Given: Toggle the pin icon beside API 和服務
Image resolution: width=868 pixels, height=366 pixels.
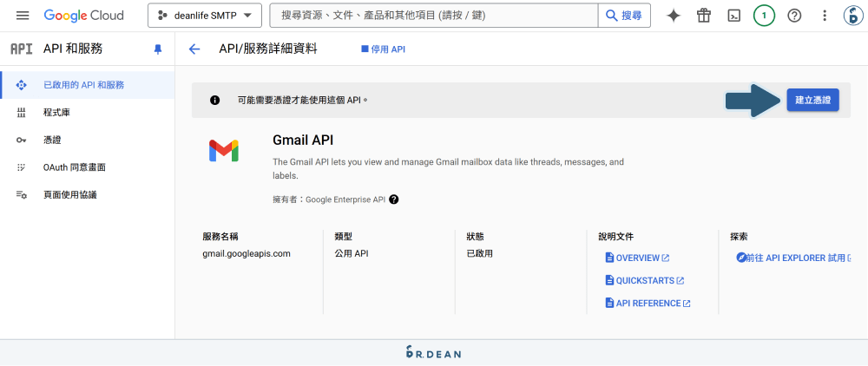Looking at the screenshot, I should 158,49.
